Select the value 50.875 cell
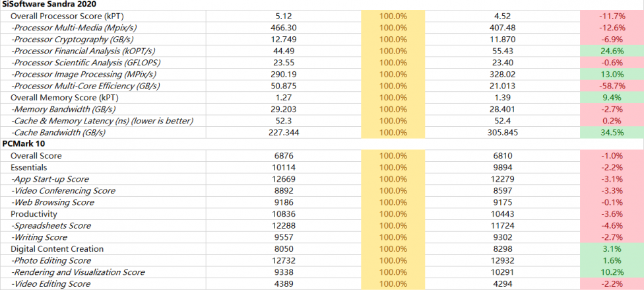Screen dimensions: 644x290 (x=284, y=86)
